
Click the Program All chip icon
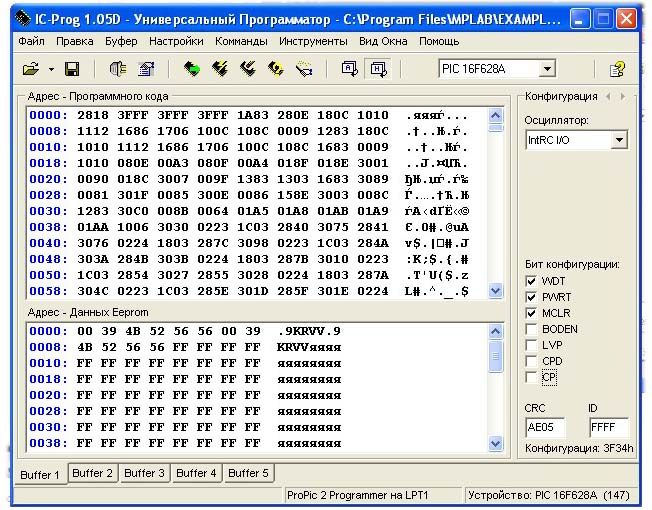tap(220, 69)
